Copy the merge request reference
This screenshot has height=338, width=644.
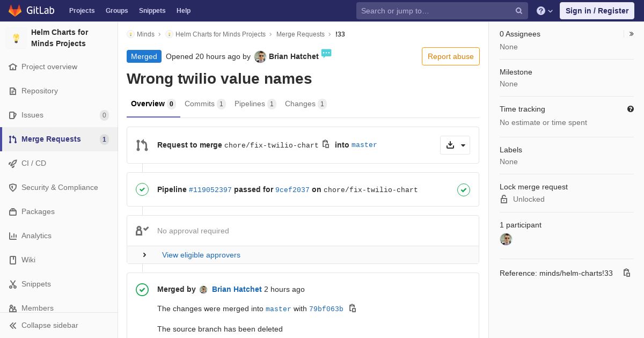point(626,273)
